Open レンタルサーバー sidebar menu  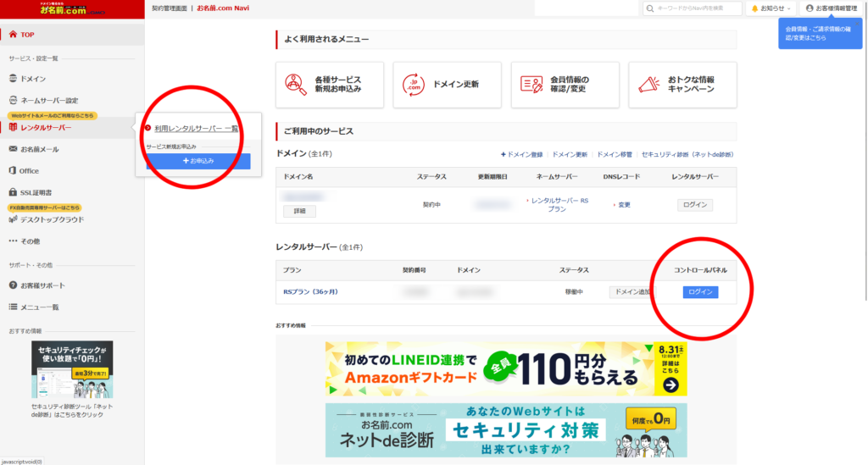[x=45, y=128]
